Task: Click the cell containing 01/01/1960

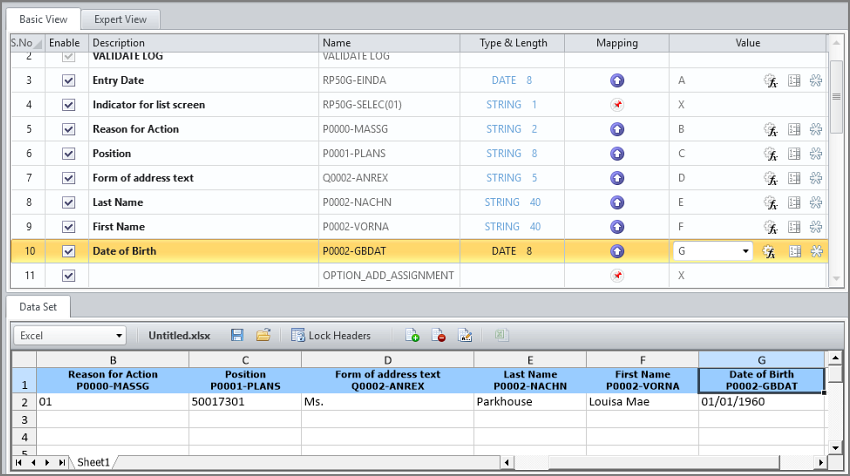Action: point(762,402)
